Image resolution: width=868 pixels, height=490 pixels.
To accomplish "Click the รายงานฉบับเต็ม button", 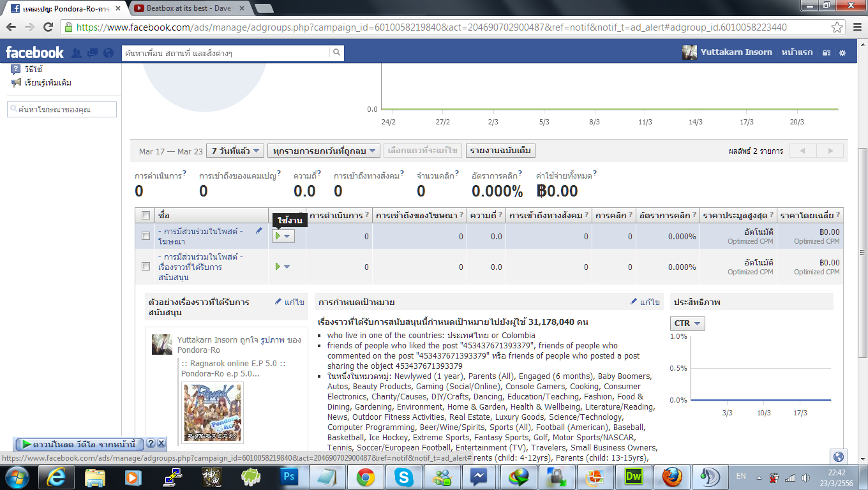I will (500, 151).
